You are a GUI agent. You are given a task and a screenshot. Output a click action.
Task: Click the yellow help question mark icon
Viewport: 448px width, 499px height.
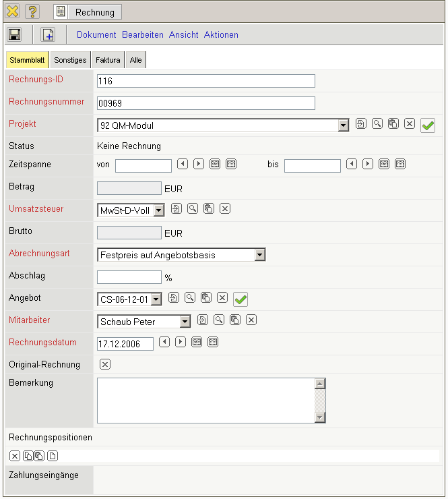click(32, 11)
